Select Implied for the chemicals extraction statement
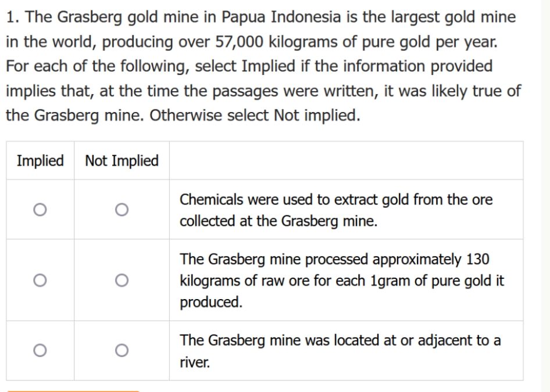The width and height of the screenshot is (550, 392). pyautogui.click(x=40, y=209)
